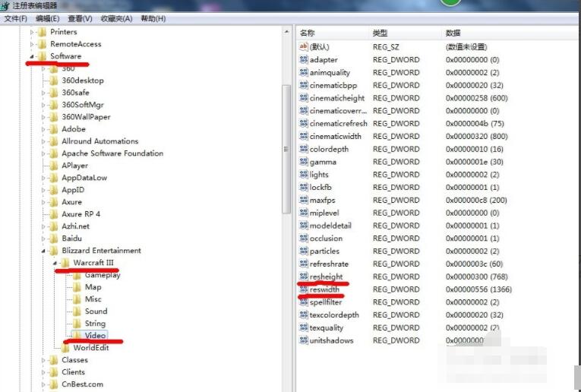Expand the Adobe tree node
Screen dimensions: 581x392
pos(44,129)
